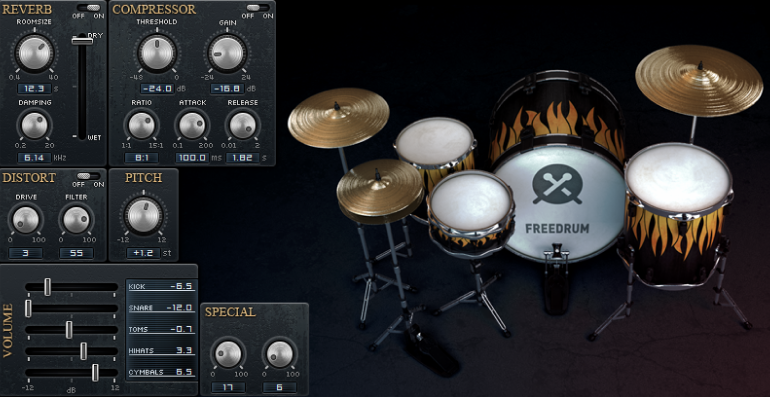Hit the left crash cymbal
Viewport: 770px width, 397px height.
[338, 117]
